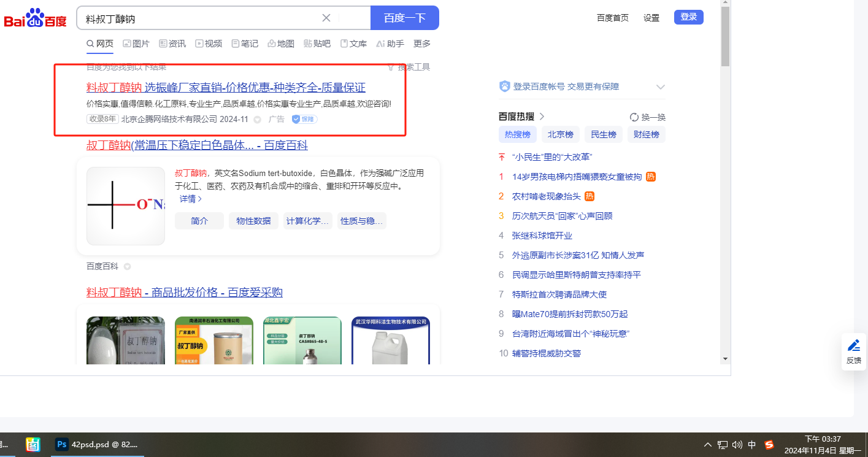Toggle Chinese input mode indicator 中

tap(752, 445)
